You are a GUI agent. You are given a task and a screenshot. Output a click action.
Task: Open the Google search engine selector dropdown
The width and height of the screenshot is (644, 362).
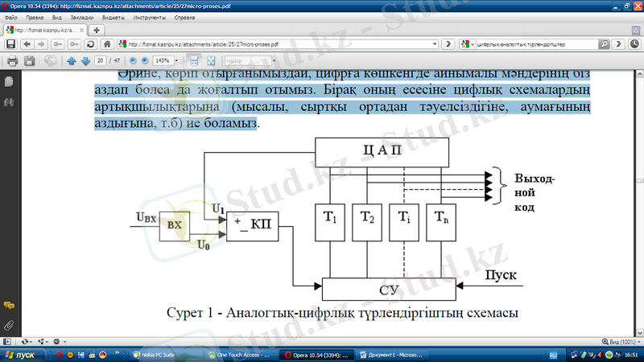point(465,44)
